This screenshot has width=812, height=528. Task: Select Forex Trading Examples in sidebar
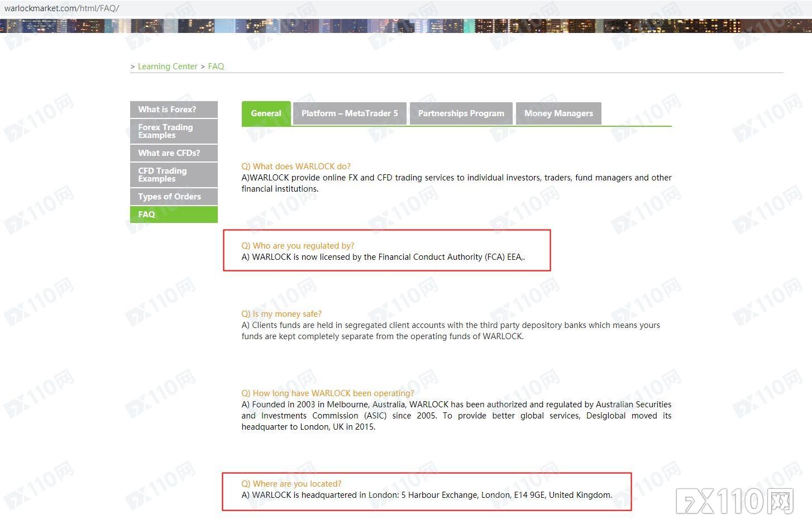[174, 131]
